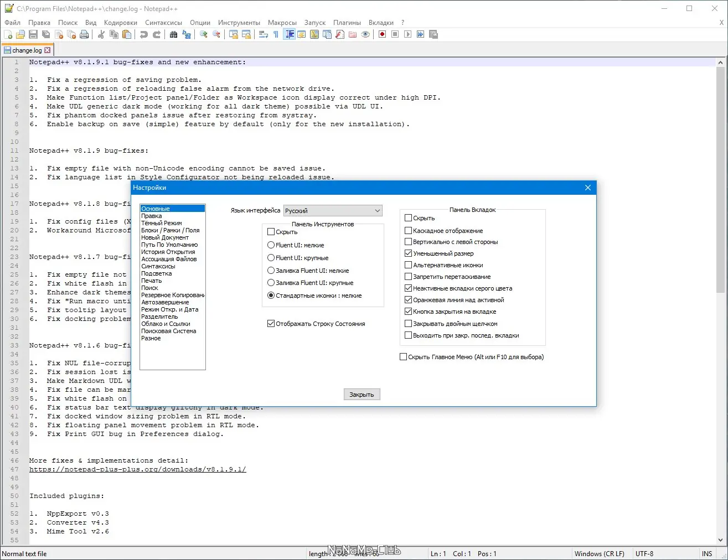The image size is (728, 560).
Task: Open the Replace toolbar icon
Action: [187, 34]
